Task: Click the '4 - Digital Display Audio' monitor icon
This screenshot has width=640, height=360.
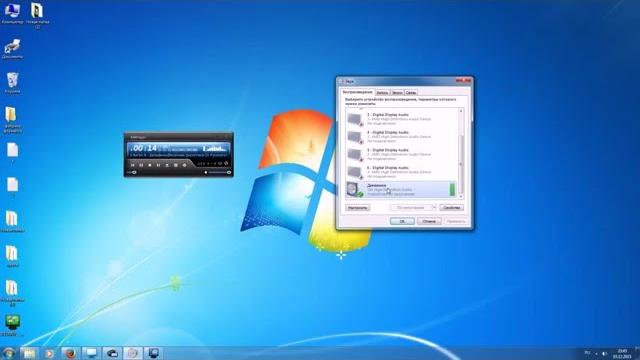Action: point(355,137)
